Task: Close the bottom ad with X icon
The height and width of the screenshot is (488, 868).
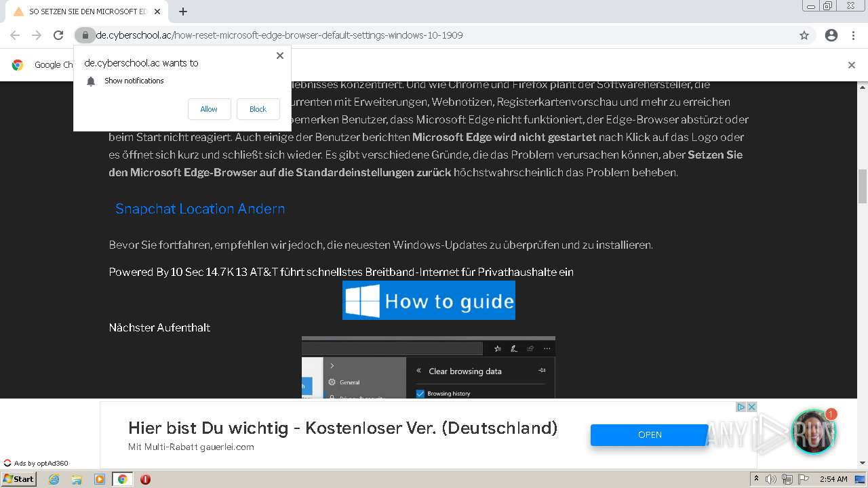Action: tap(751, 407)
